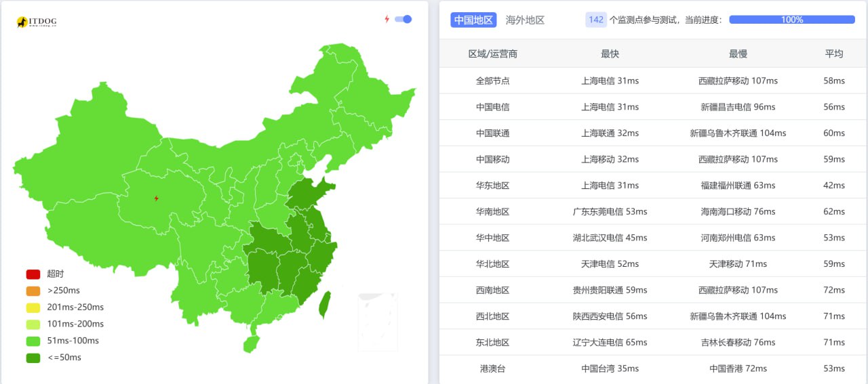Screen dimensions: 868x384
Task: Click the red lightning marker on the map
Action: (x=157, y=198)
